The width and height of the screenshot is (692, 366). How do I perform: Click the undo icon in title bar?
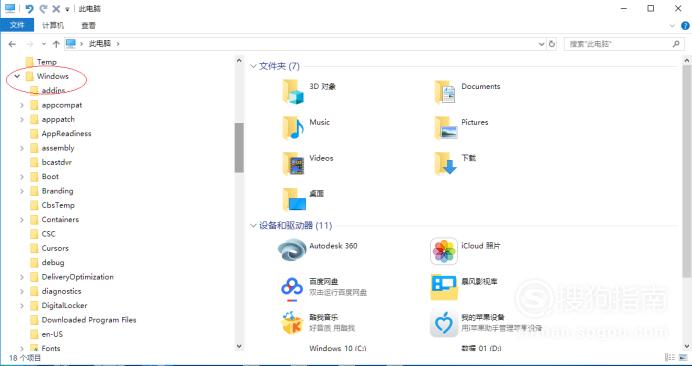(x=29, y=8)
